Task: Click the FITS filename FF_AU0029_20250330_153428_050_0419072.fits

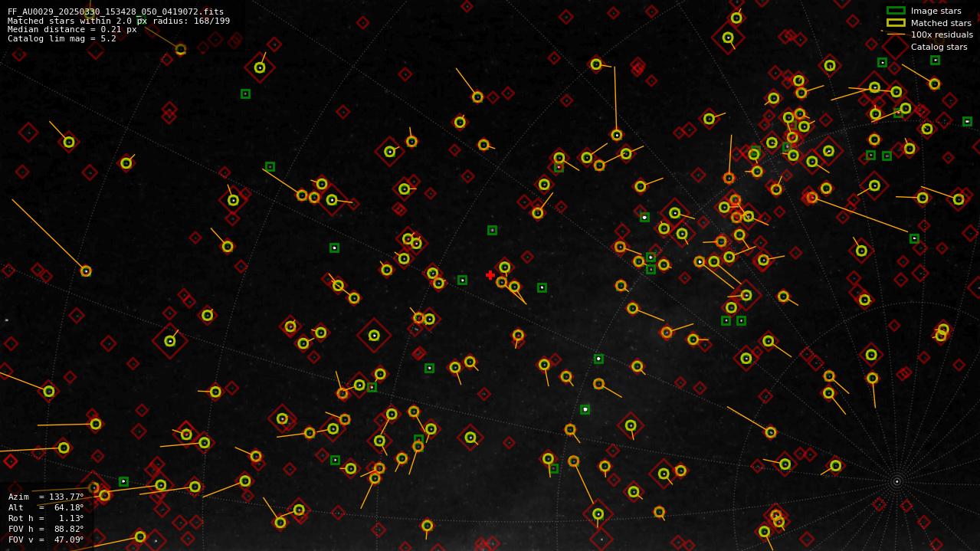Action: 116,11
